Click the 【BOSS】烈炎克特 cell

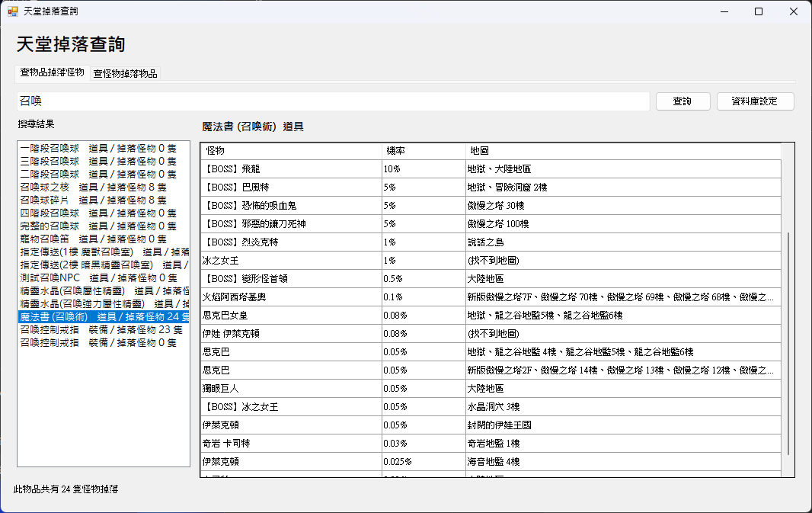click(292, 242)
